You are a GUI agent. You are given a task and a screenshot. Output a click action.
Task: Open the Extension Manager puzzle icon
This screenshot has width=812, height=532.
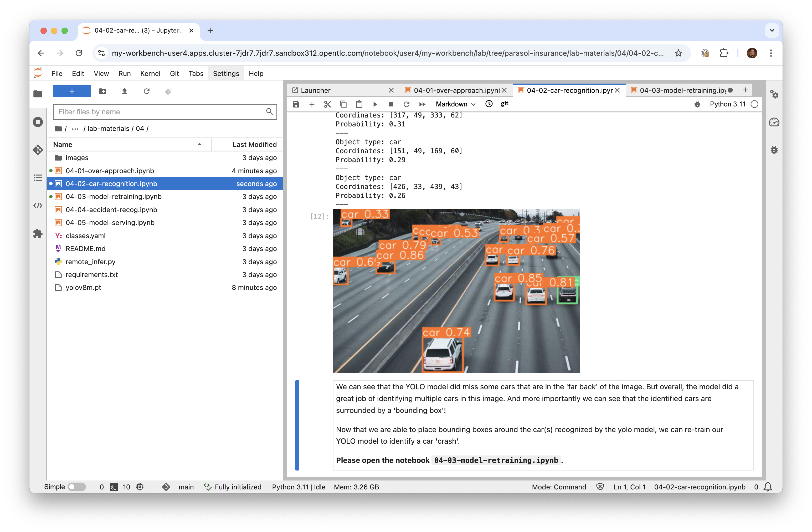(x=38, y=233)
